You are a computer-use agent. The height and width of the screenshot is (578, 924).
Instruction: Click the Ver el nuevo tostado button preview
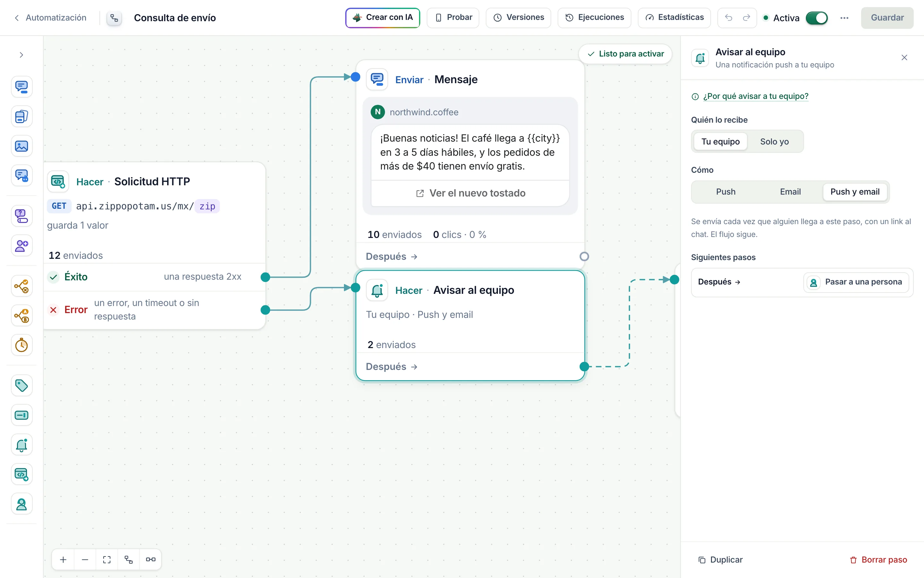tap(470, 193)
